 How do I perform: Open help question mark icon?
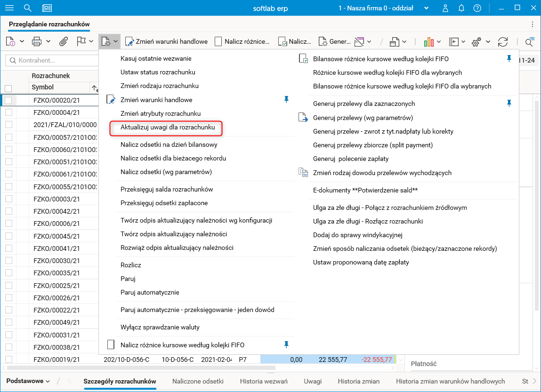tap(477, 8)
